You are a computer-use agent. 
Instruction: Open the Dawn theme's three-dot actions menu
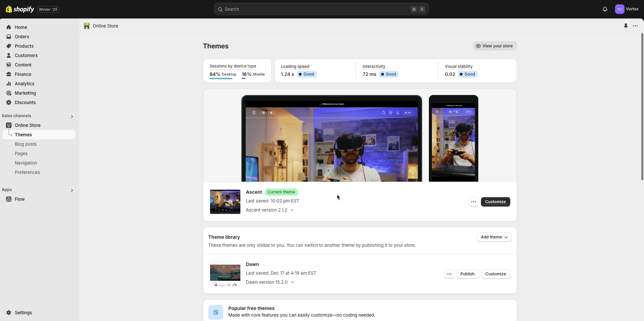[449, 274]
